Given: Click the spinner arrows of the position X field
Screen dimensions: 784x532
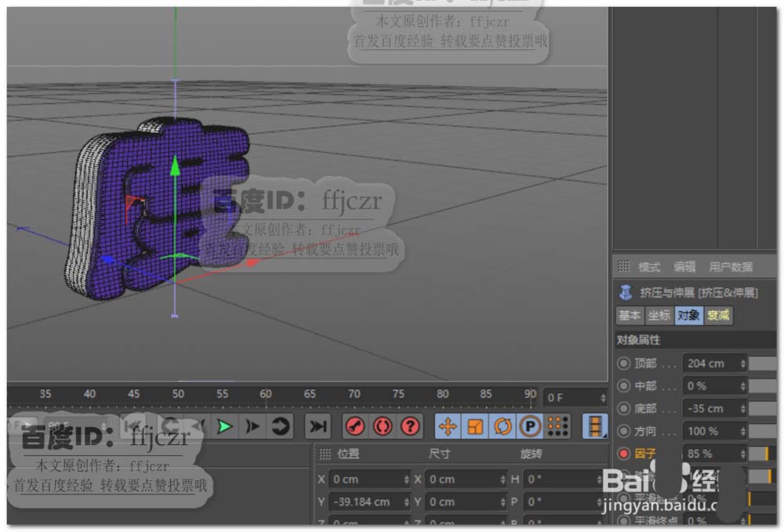Looking at the screenshot, I should pos(406,480).
